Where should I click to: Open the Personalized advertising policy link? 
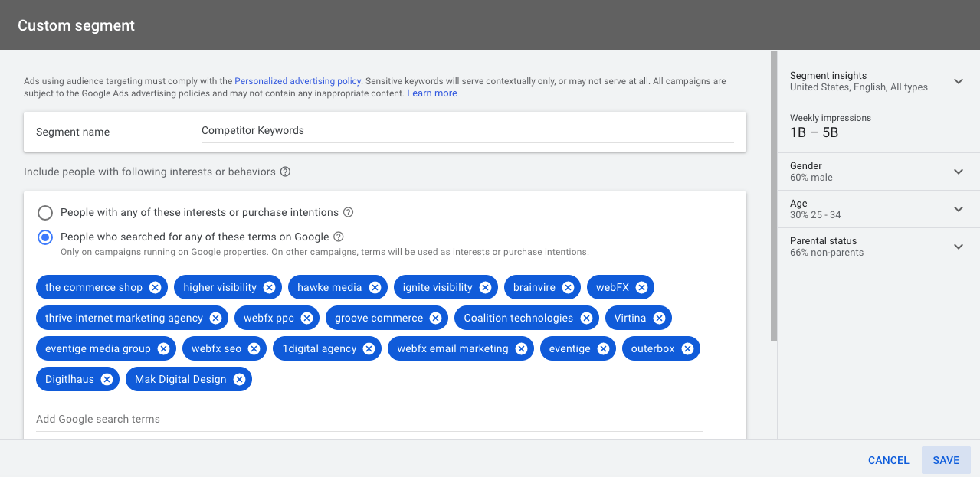pos(297,80)
